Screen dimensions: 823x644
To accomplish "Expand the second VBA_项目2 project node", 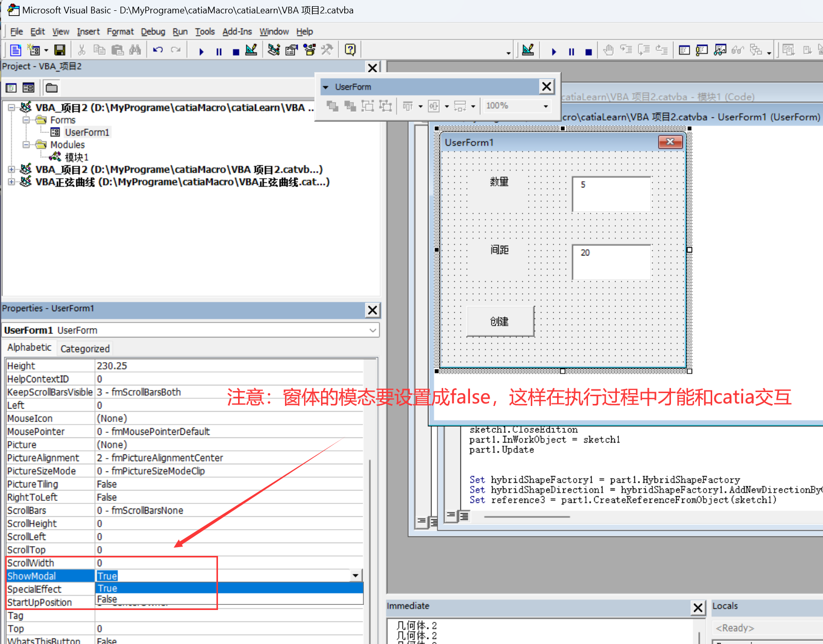I will [11, 169].
